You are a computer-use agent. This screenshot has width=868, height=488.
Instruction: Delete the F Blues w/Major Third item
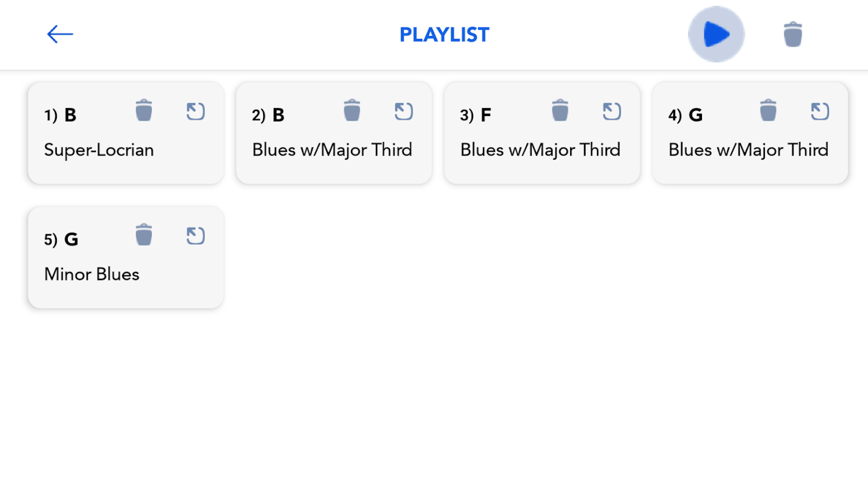560,111
